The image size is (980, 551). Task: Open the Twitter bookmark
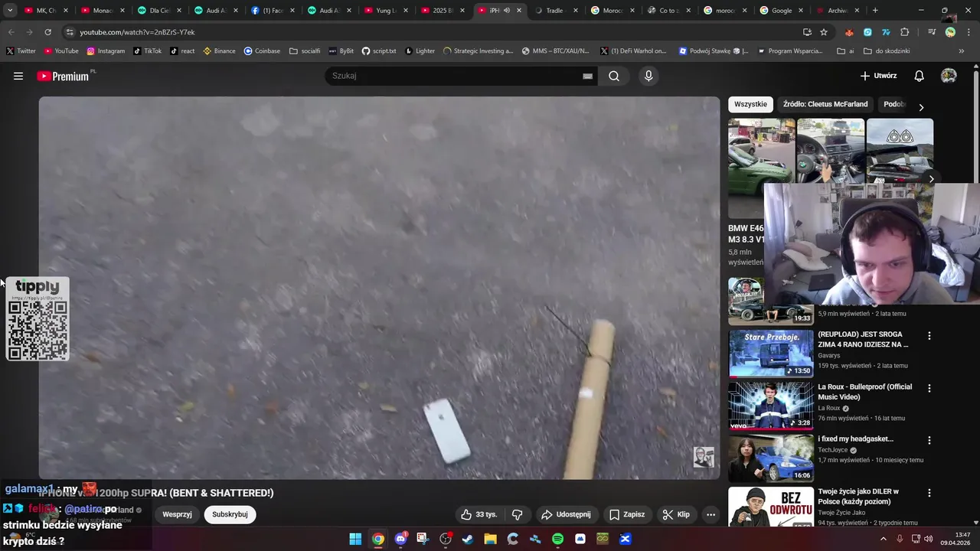click(21, 51)
